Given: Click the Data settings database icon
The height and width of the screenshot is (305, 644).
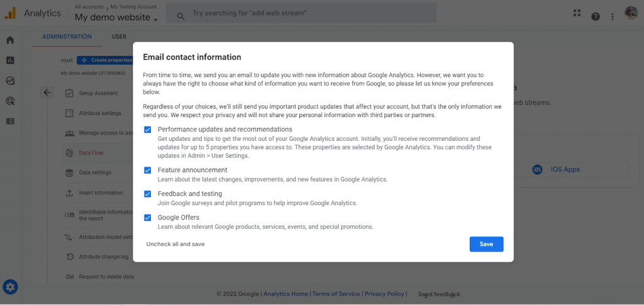Looking at the screenshot, I should coord(69,173).
